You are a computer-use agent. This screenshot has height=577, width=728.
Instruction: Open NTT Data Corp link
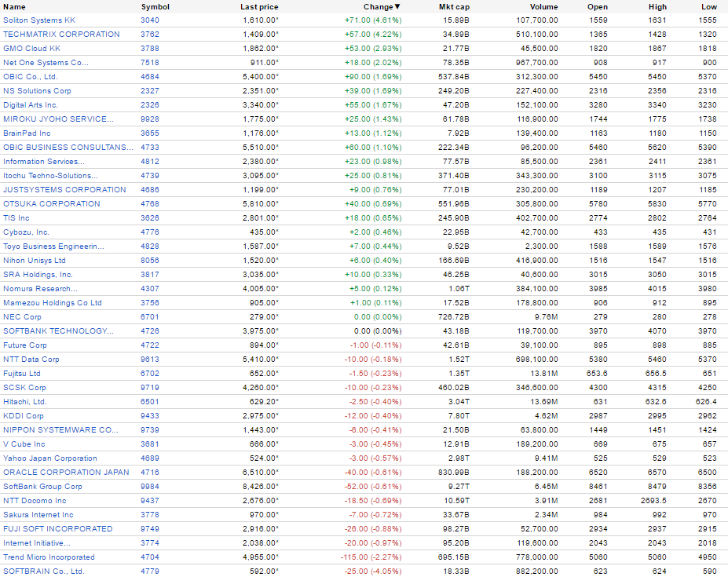click(31, 360)
